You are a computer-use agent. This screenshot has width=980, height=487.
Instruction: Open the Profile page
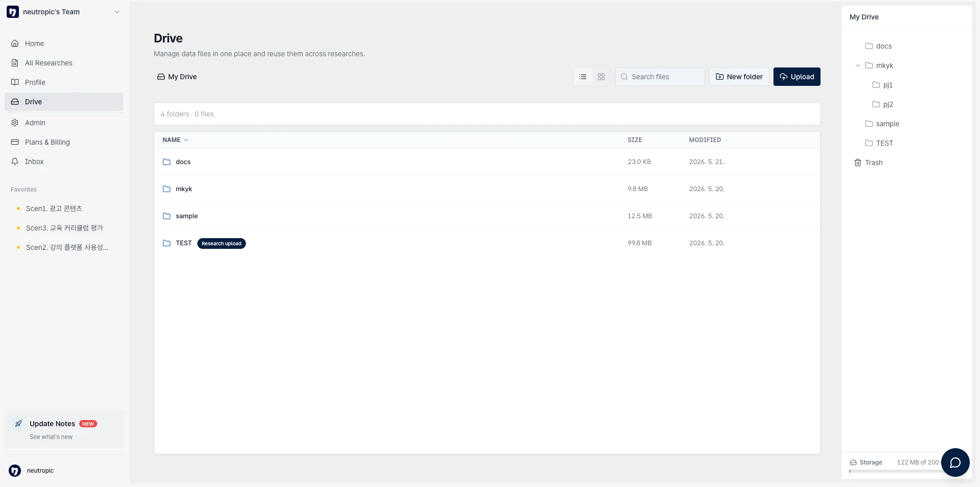pos(64,82)
